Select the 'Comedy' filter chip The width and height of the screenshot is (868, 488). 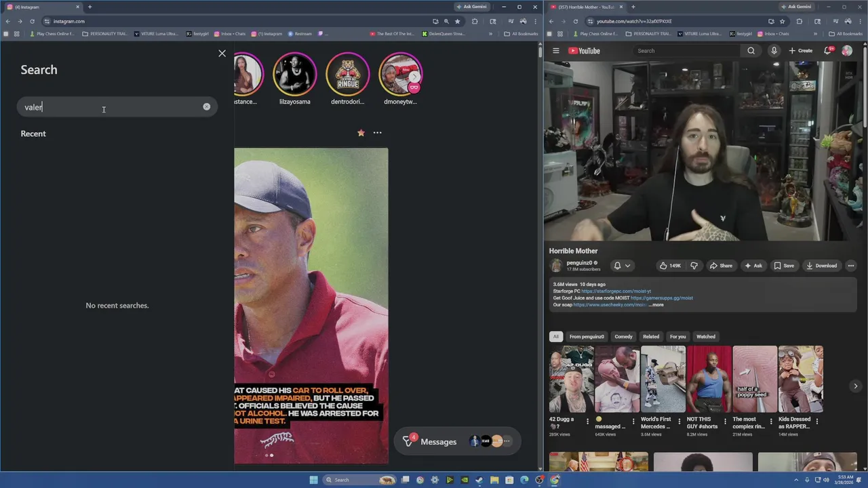coord(623,336)
